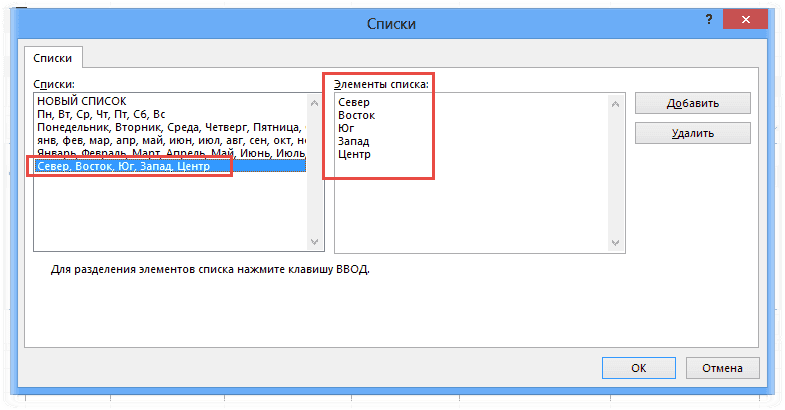This screenshot has width=785, height=410.
Task: Click down arrow of Списки list scrollbar
Action: [316, 242]
